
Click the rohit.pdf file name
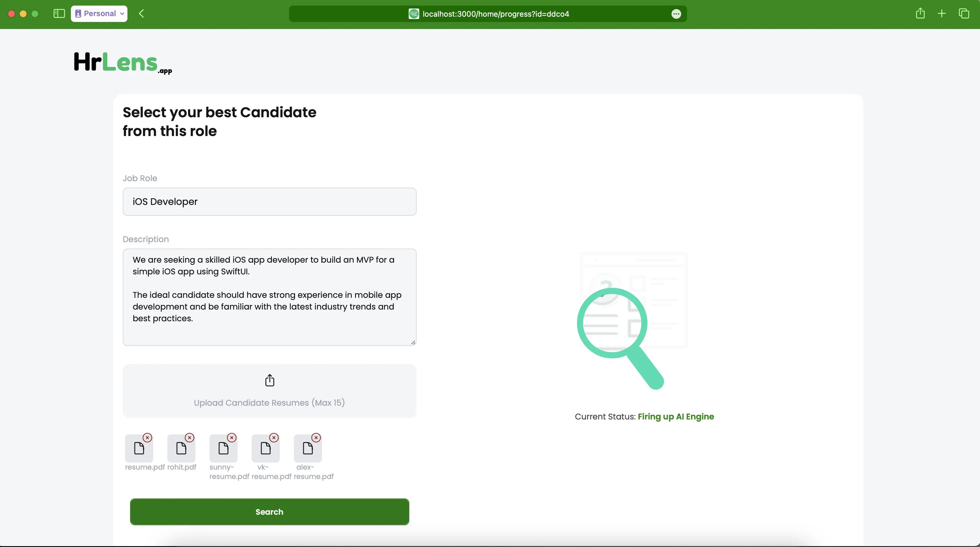181,467
